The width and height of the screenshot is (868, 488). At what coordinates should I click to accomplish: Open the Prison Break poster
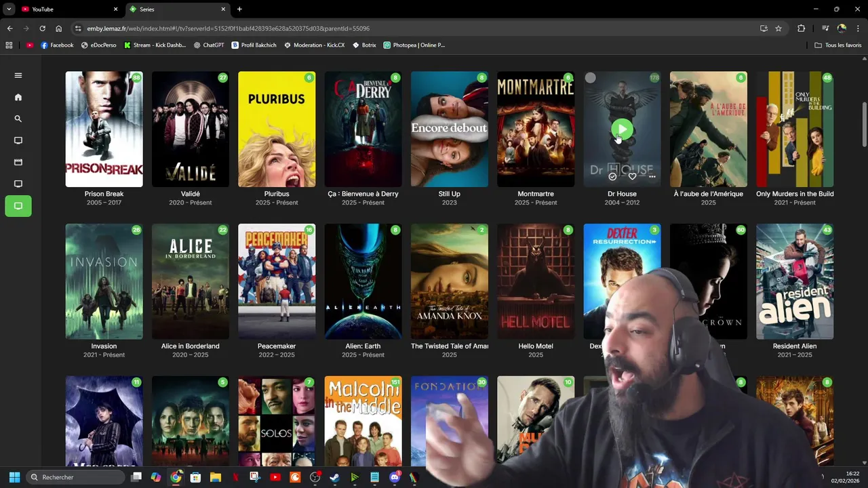[104, 129]
